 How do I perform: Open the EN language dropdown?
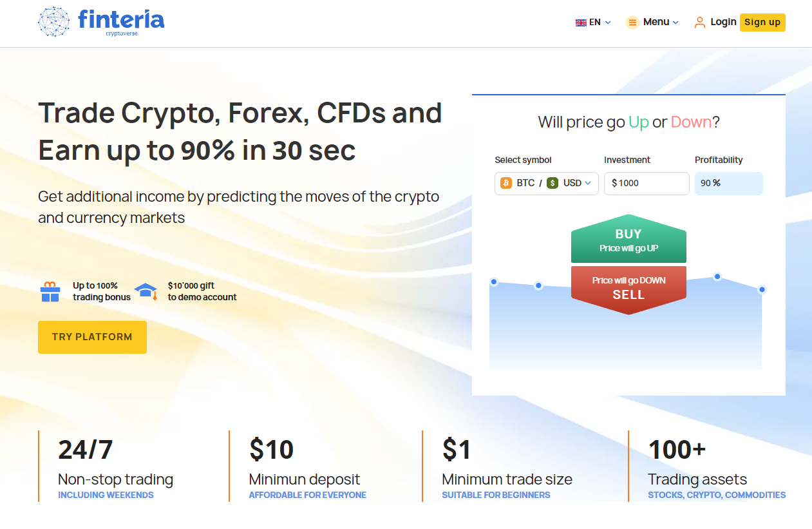(x=593, y=23)
